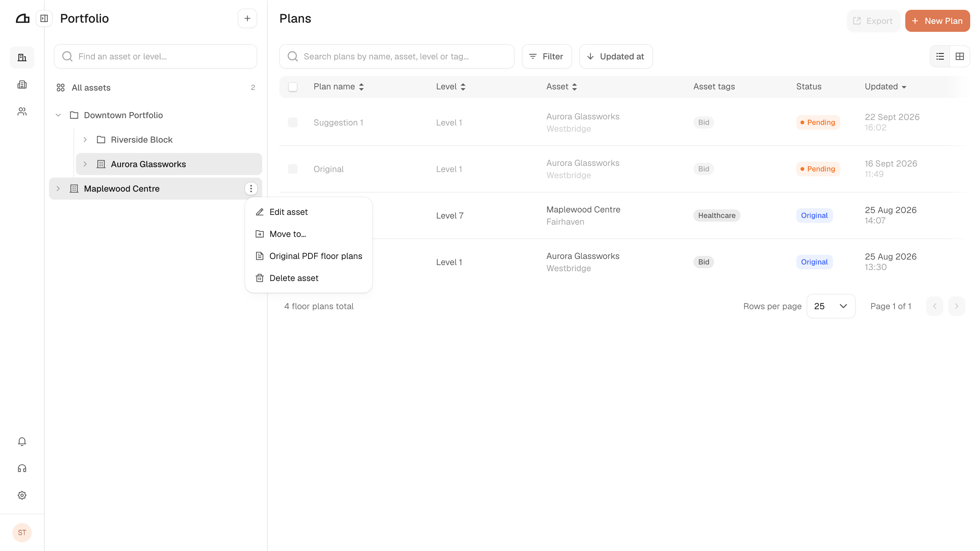Click Pending status in Suggestion 1 row
Image resolution: width=980 pixels, height=551 pixels.
(x=818, y=122)
